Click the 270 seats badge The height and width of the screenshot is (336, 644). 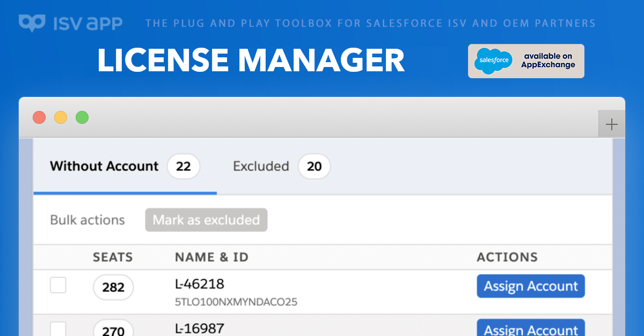(x=113, y=328)
